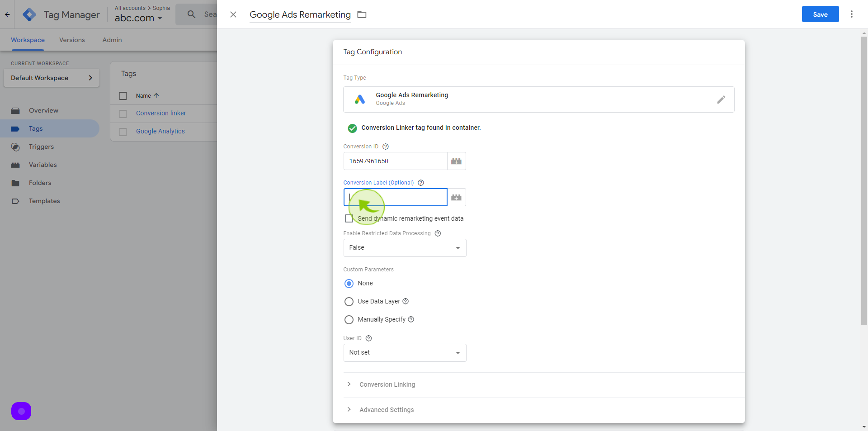Click the pencil icon to change tag type

pyautogui.click(x=721, y=99)
